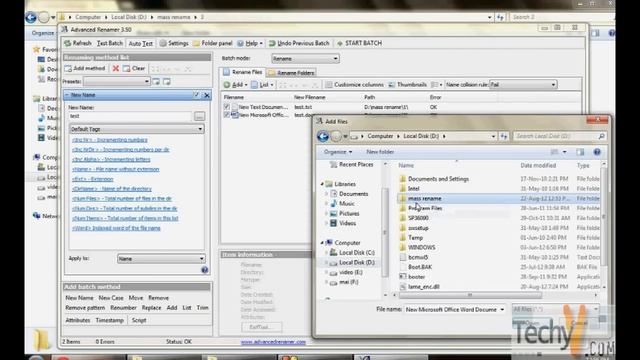Open the Default Tags dropdown
The image size is (640, 360).
point(137,129)
